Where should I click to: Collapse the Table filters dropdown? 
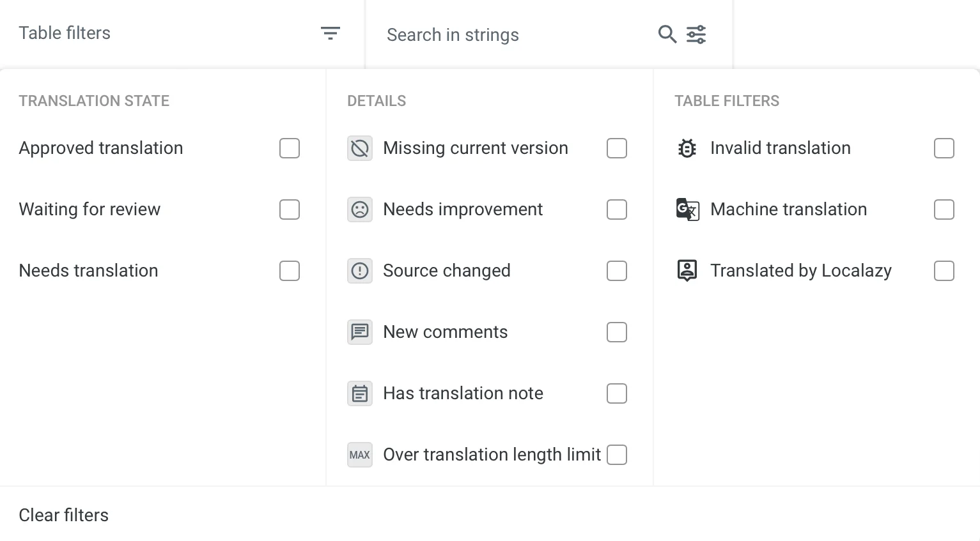click(330, 33)
